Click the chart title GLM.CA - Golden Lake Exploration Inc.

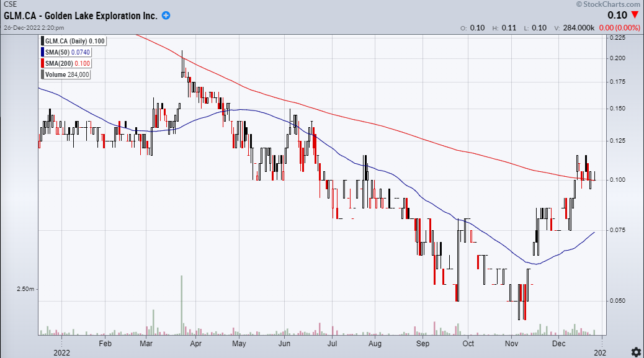81,16
